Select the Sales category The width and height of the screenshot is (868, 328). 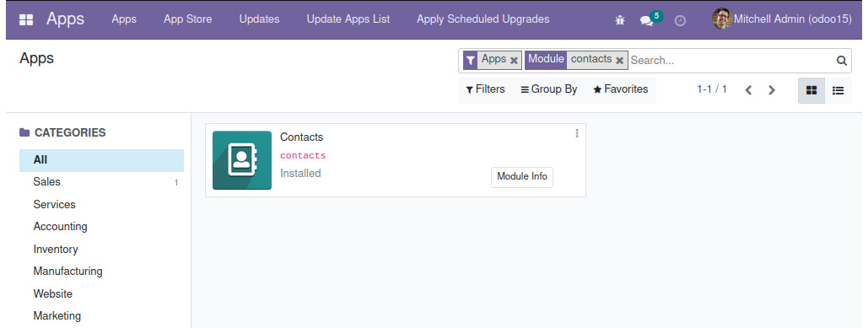(102, 182)
